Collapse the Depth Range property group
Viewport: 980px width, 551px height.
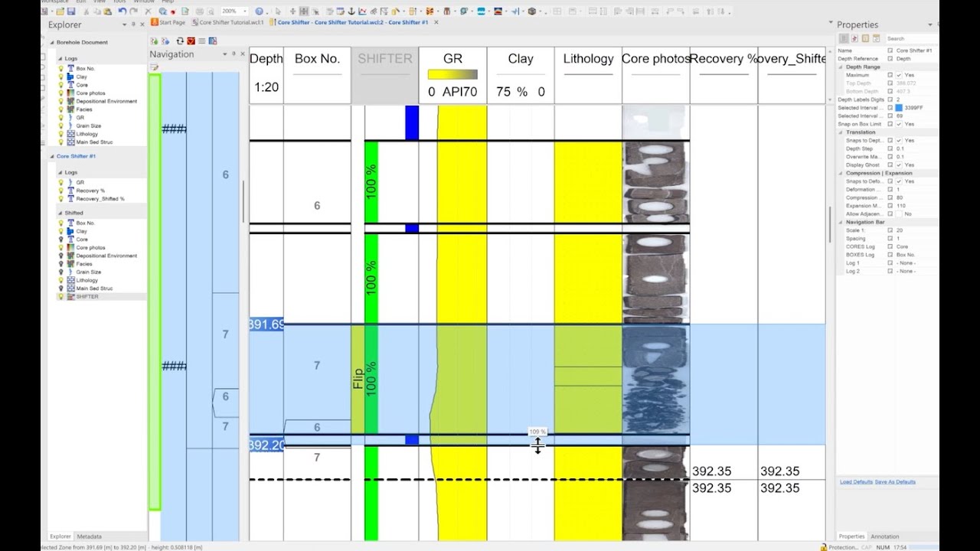[x=841, y=67]
